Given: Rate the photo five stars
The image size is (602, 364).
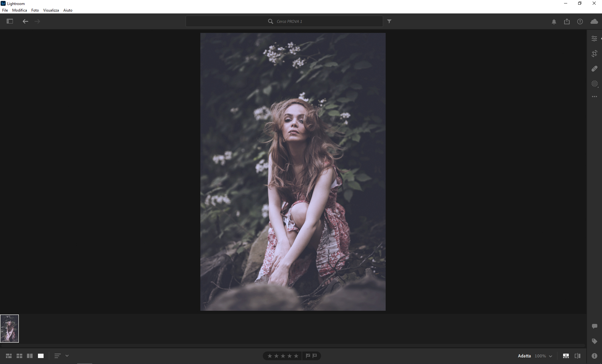Looking at the screenshot, I should pos(296,356).
